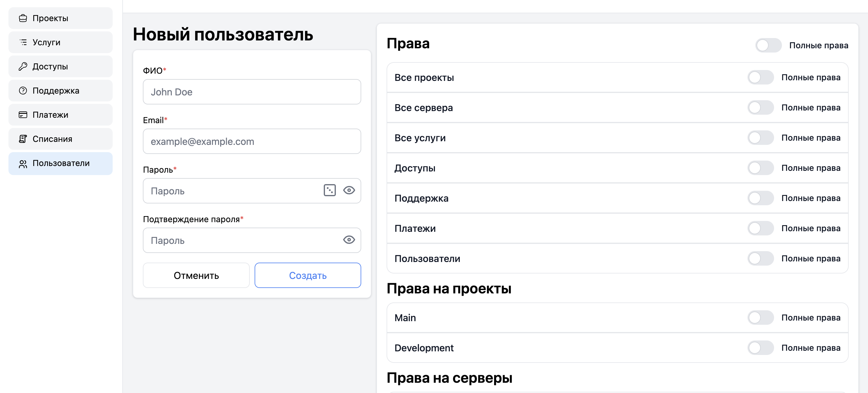Toggle full rights for Development project

click(x=760, y=347)
